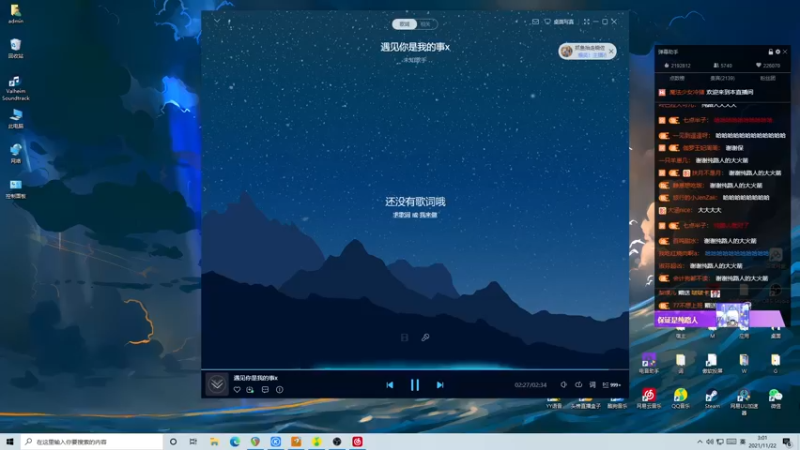Expand the system tray hidden icons chevron
The image size is (800, 450).
click(x=699, y=442)
